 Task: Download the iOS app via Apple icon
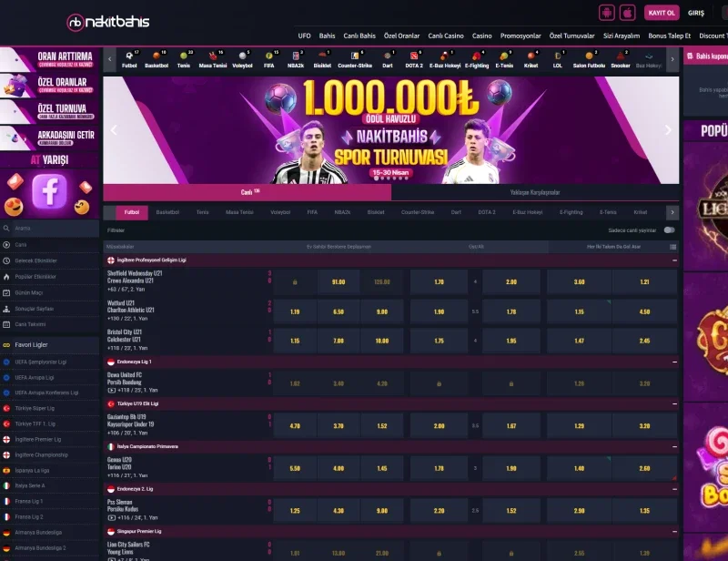pos(627,13)
